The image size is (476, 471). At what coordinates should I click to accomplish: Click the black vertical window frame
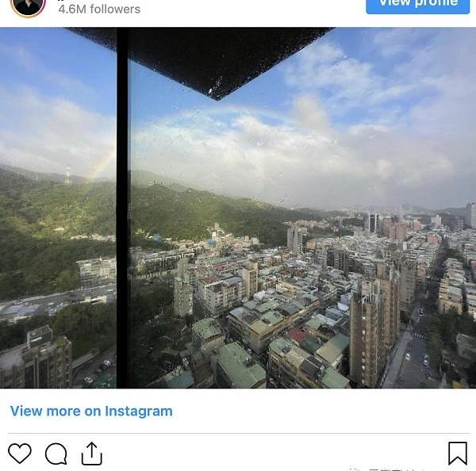pyautogui.click(x=122, y=208)
